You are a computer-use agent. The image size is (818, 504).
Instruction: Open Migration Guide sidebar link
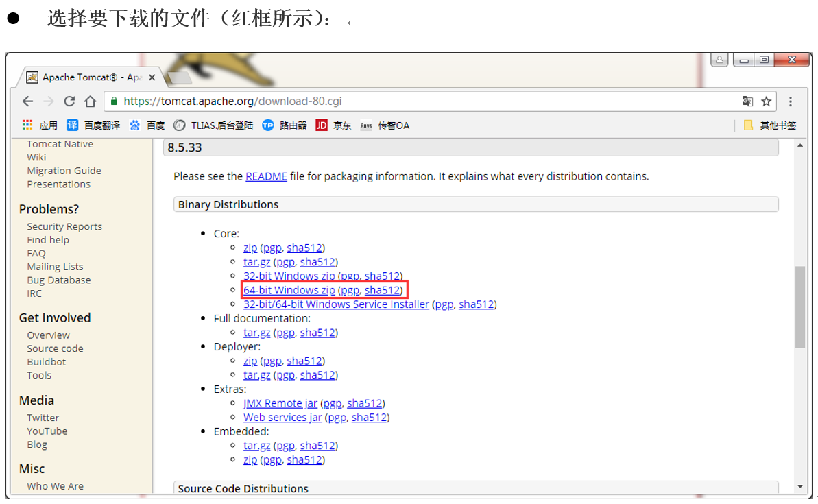pos(64,171)
